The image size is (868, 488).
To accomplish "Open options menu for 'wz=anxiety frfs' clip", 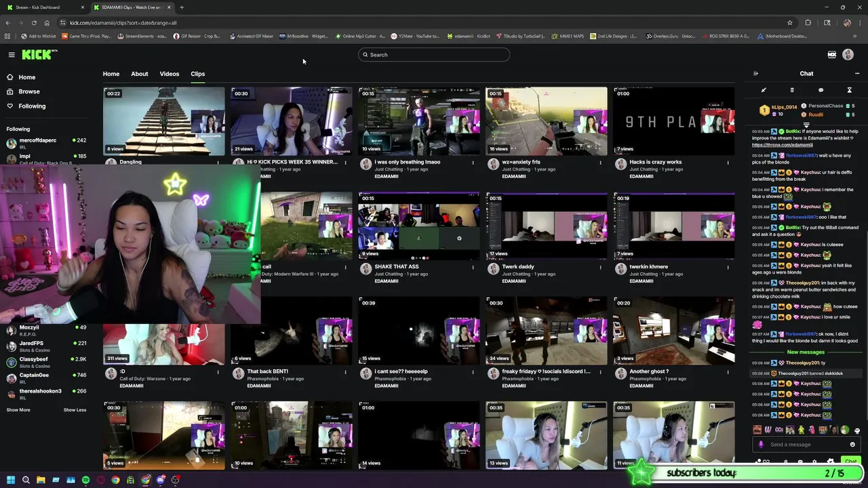I will pyautogui.click(x=601, y=163).
